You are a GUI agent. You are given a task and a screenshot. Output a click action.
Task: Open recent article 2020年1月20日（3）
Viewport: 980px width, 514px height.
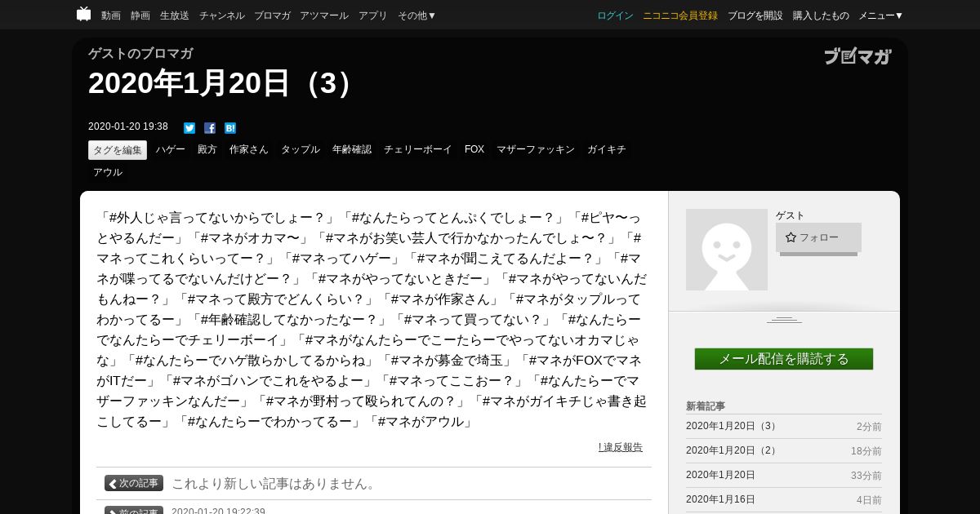point(733,427)
